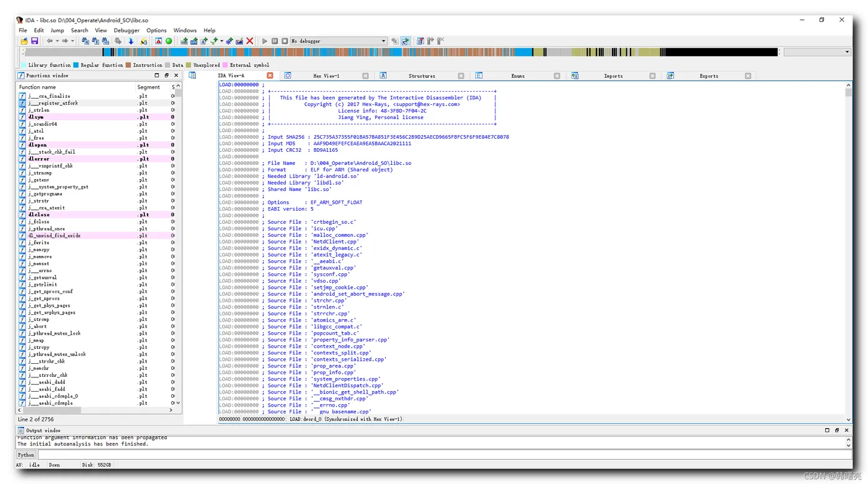868x484 pixels.
Task: Click the highlighted icon right of debugger dropdown
Action: pos(405,41)
